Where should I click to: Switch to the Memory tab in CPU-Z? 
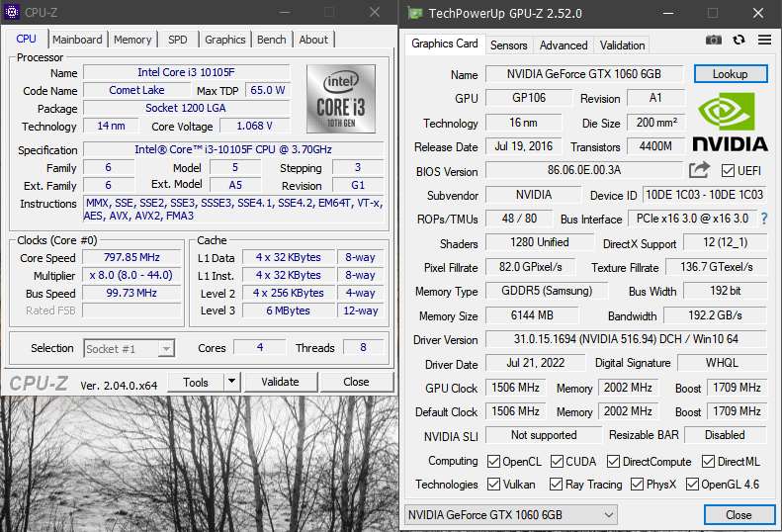point(132,40)
